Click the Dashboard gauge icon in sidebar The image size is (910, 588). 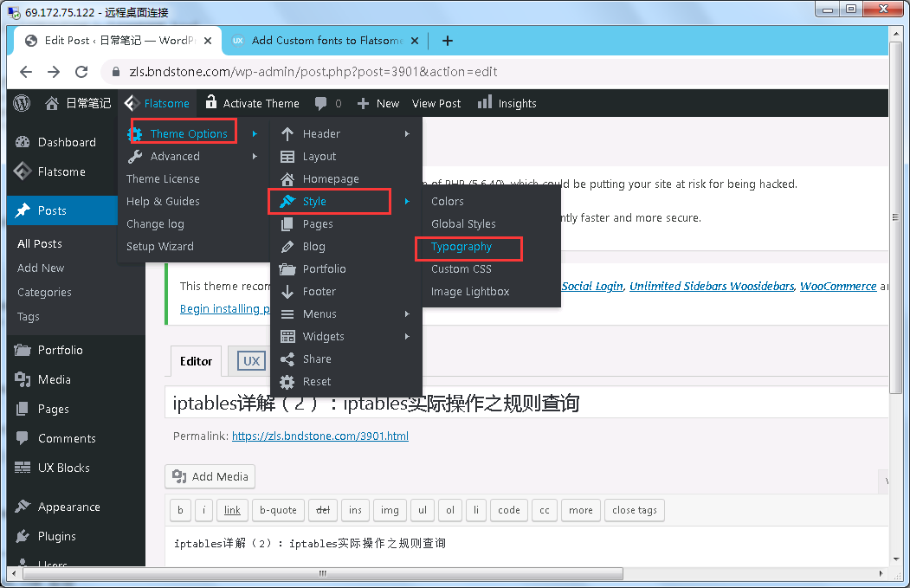(23, 142)
